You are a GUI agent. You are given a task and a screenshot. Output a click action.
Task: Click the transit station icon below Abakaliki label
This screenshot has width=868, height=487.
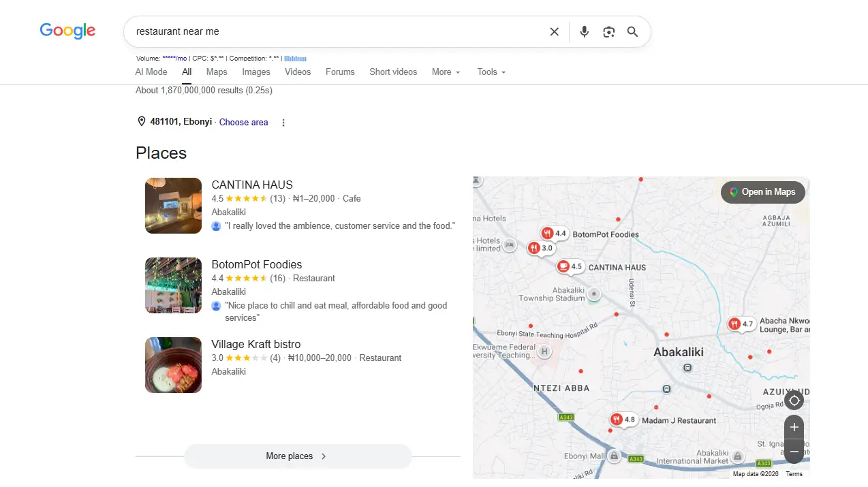pos(687,368)
